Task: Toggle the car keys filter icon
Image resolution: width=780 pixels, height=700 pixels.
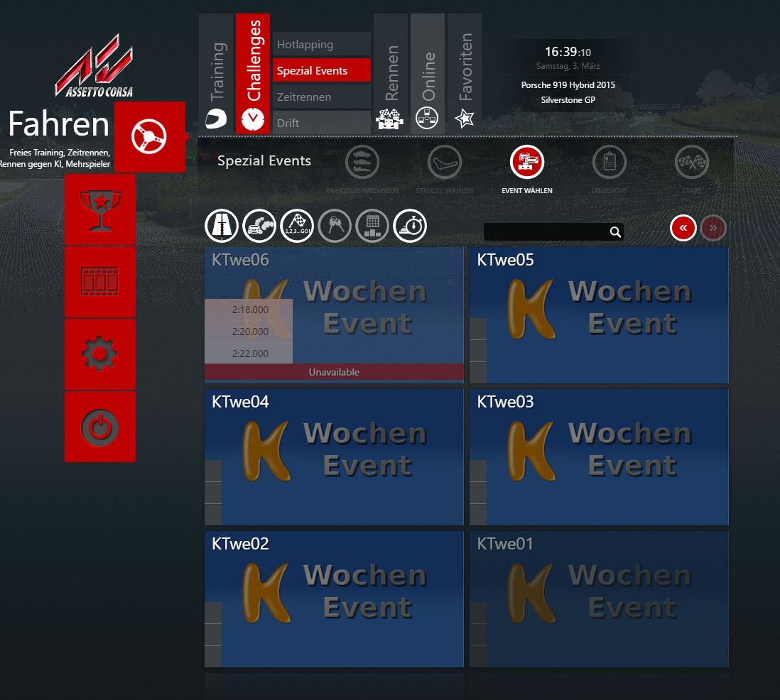Action: click(335, 226)
